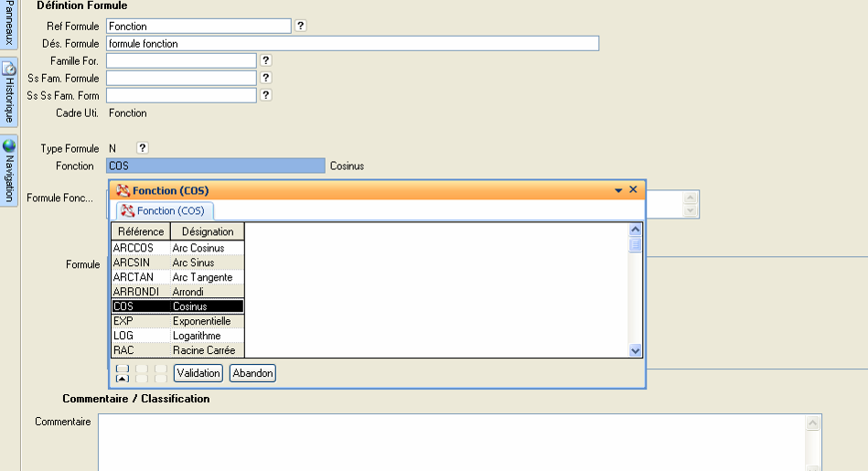Expand the Fonction (COS) window dropdown arrow
The width and height of the screenshot is (868, 471).
pos(618,190)
